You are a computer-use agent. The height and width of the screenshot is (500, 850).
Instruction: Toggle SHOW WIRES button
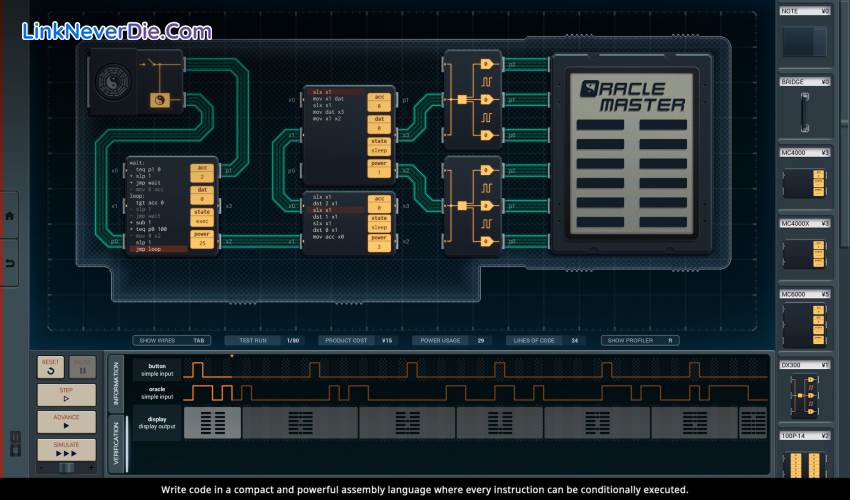171,341
